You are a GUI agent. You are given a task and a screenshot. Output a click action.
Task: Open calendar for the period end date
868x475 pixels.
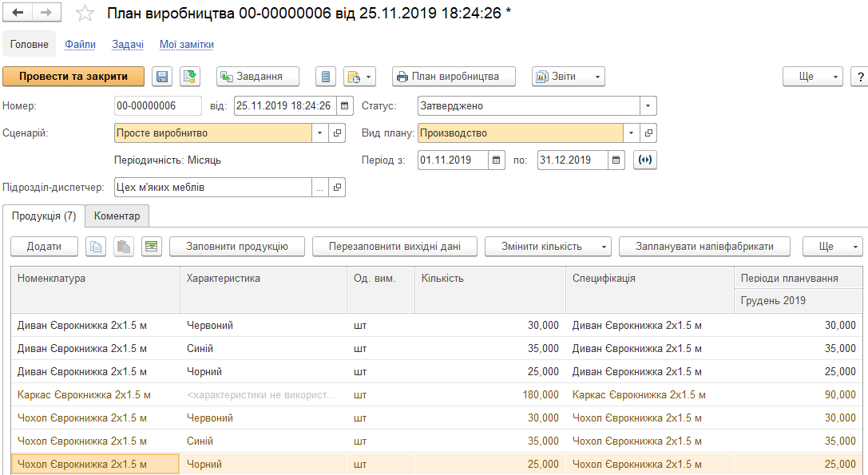coord(616,160)
